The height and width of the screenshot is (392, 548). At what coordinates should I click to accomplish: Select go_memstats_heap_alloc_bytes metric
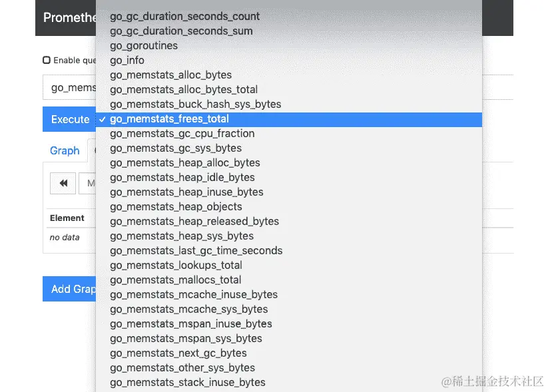pos(185,162)
